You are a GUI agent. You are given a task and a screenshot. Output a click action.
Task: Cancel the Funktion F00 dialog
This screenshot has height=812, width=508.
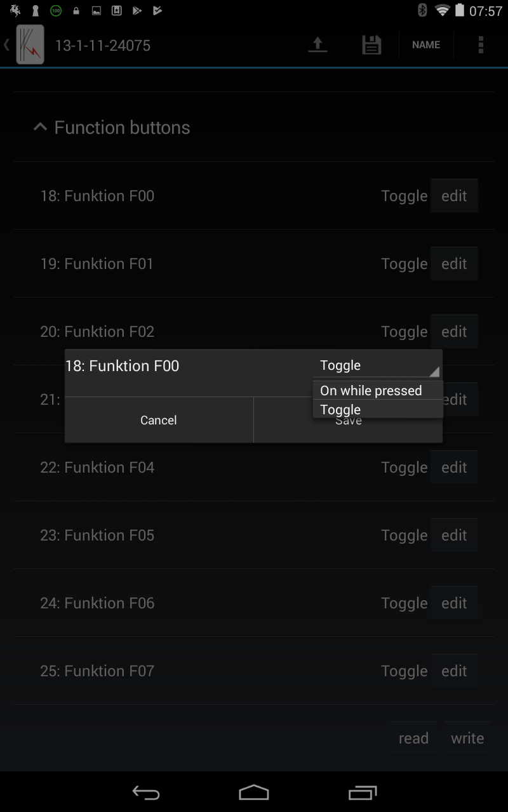[159, 420]
